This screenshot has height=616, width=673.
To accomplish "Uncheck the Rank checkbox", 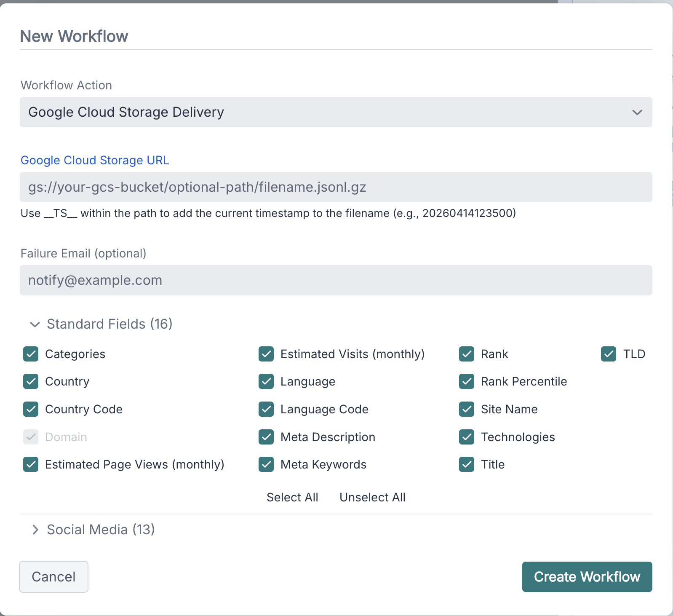I will pyautogui.click(x=467, y=354).
